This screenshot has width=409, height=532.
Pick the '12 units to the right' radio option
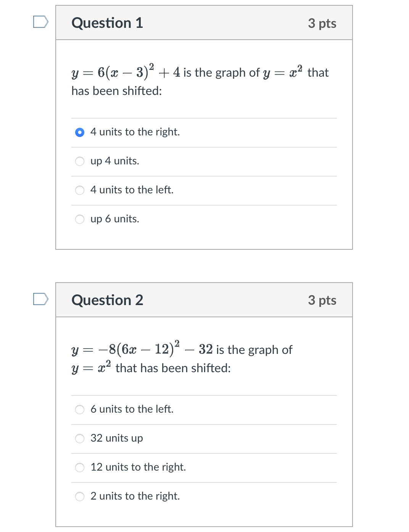click(80, 468)
